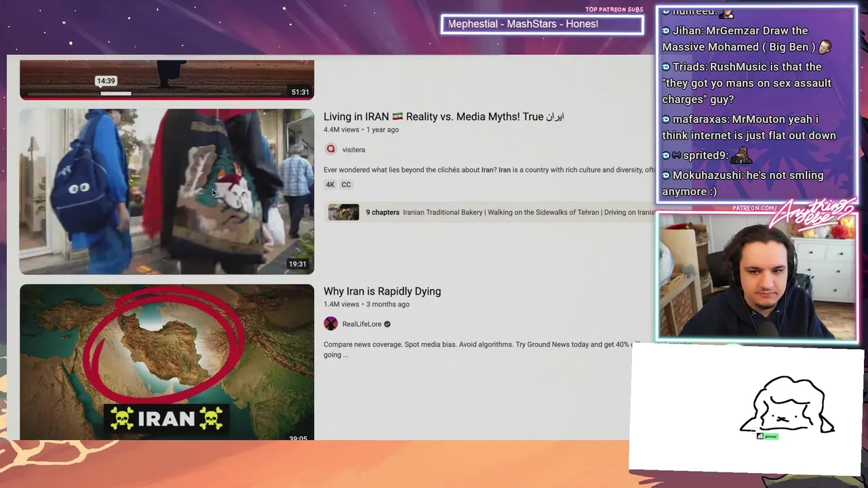
Task: Click the 'Ever wondered what lies beyond' description
Action: click(489, 170)
